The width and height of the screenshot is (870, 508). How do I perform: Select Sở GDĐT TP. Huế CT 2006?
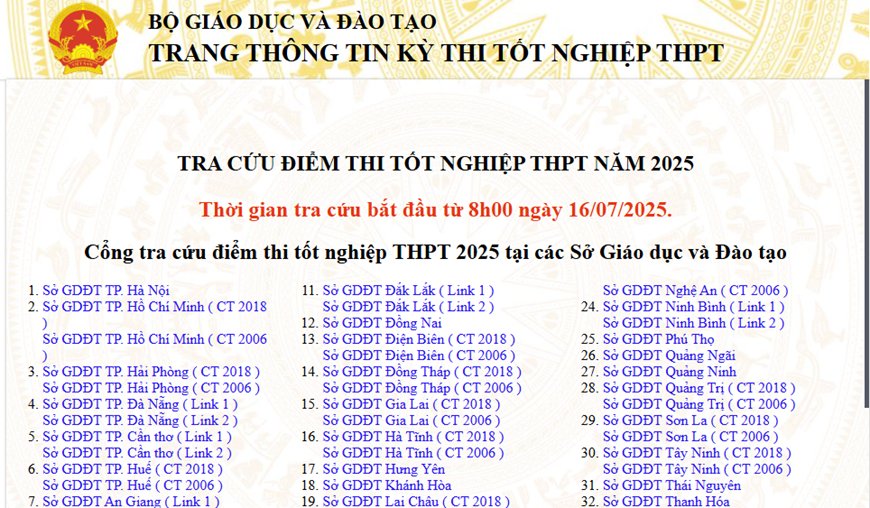(133, 485)
